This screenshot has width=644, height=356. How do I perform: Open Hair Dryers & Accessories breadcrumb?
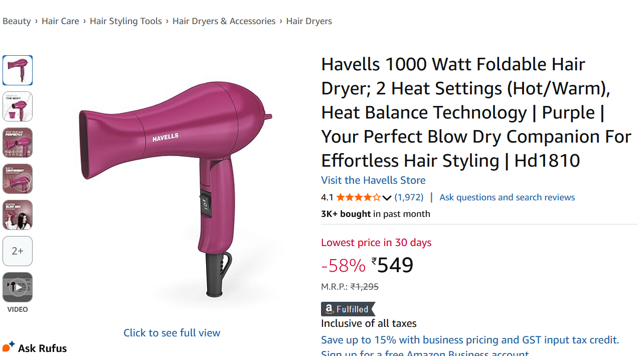(224, 21)
